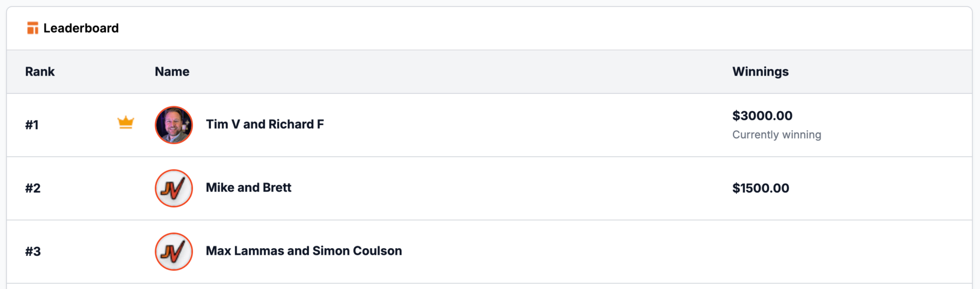
Task: Select the Leaderboard heading
Action: click(x=81, y=28)
